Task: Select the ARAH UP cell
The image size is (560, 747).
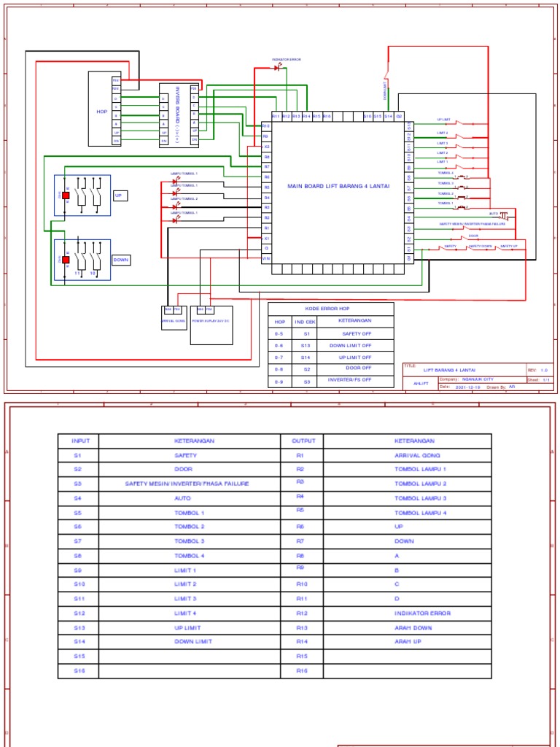Action: click(x=408, y=642)
